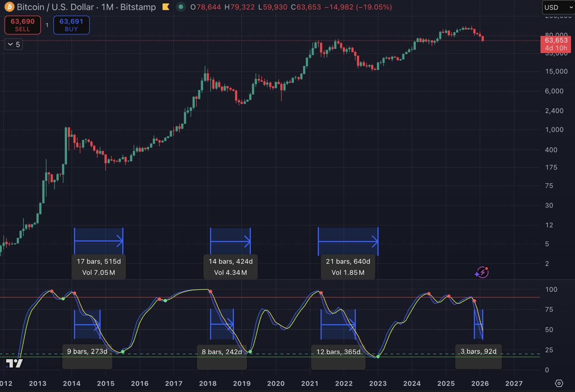Image resolution: width=575 pixels, height=392 pixels.
Task: Click 2014 on the time axis
Action: click(x=71, y=383)
